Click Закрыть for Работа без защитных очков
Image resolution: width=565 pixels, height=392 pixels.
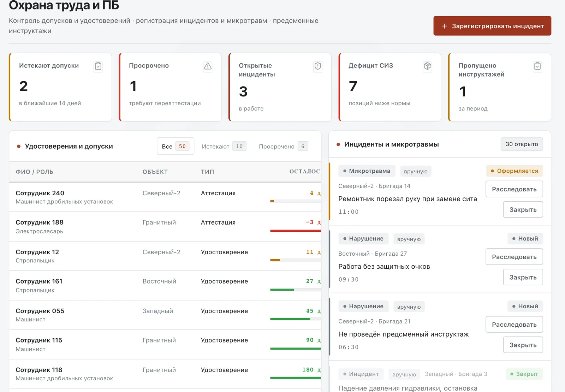523,278
